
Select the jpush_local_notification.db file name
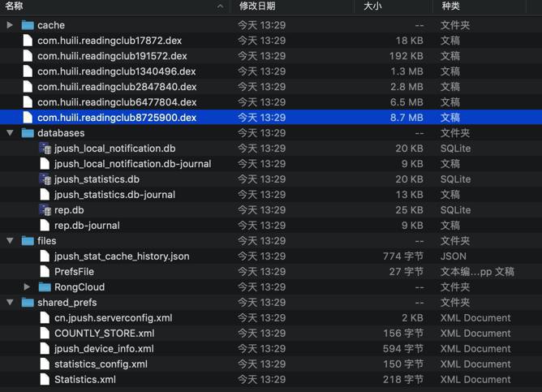coord(114,149)
